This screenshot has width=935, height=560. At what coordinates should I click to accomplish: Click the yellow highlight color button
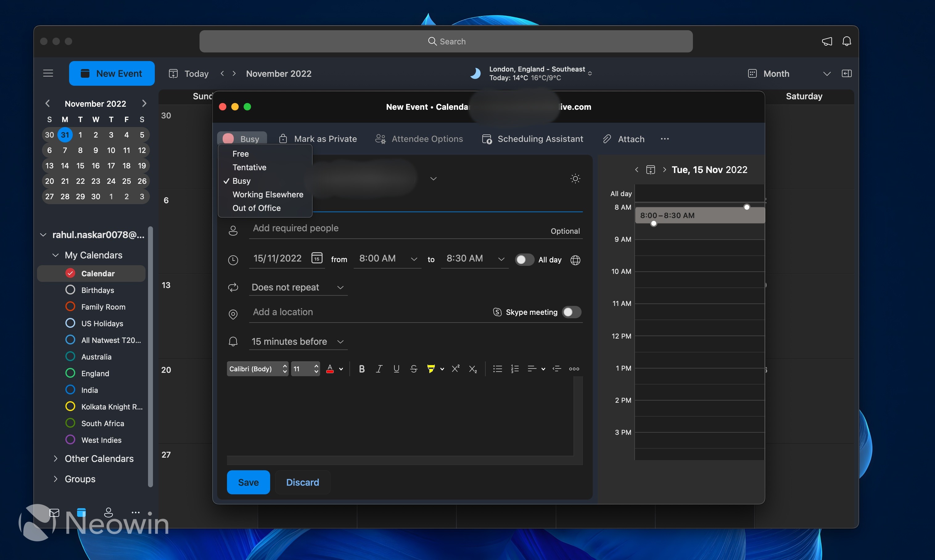[x=430, y=369]
